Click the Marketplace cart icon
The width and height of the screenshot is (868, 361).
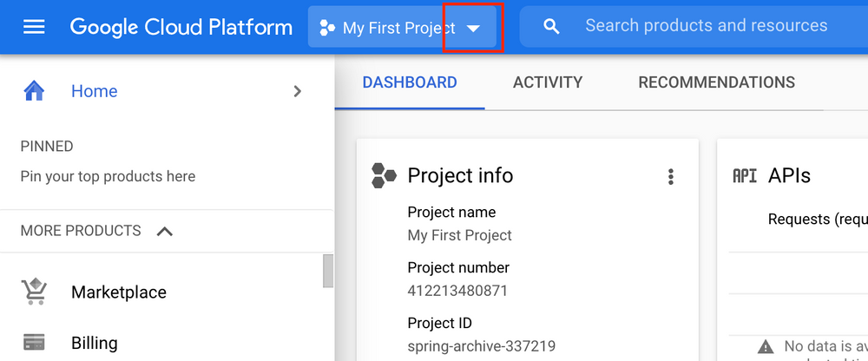pyautogui.click(x=34, y=292)
